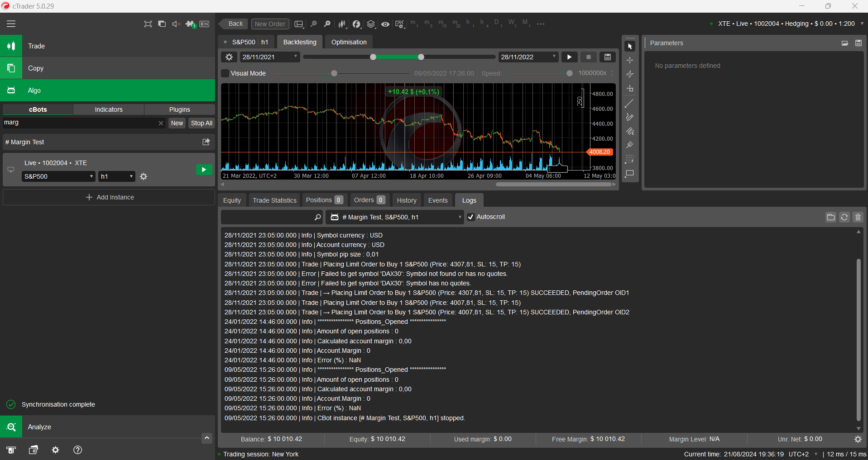Select the cursor pointer tool
Screen dimensions: 868x460
pyautogui.click(x=630, y=47)
